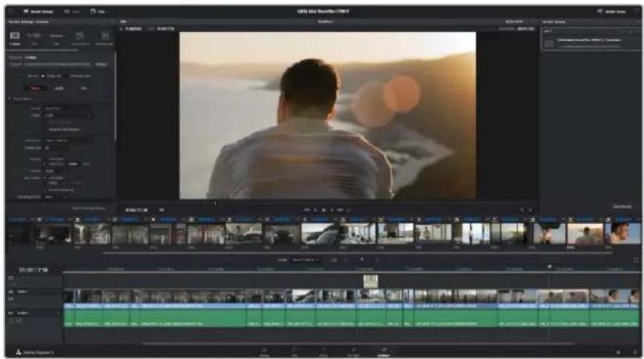This screenshot has height=359, width=644.
Task: Switch to the Audio settings tab
Action: tap(59, 88)
